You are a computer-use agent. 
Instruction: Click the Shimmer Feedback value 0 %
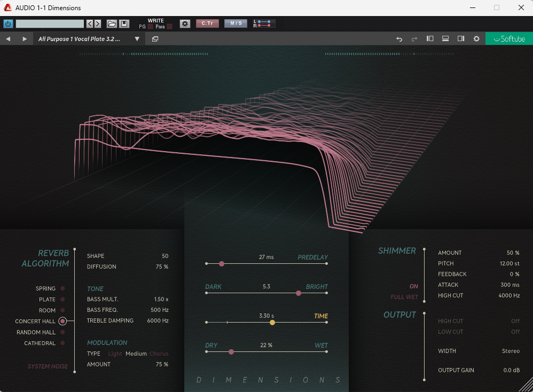[515, 274]
